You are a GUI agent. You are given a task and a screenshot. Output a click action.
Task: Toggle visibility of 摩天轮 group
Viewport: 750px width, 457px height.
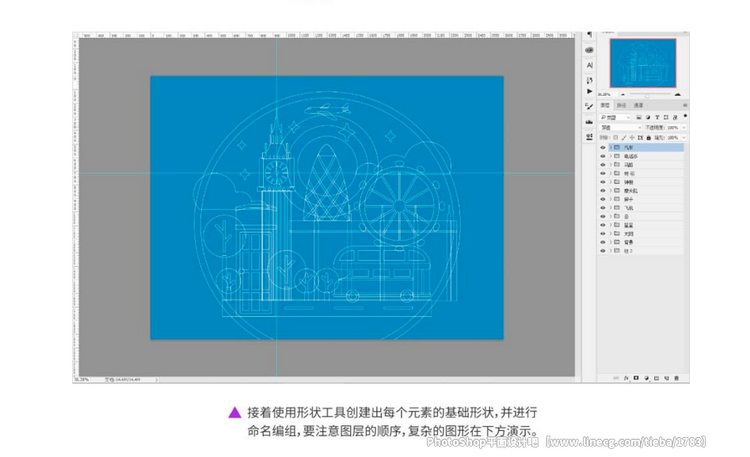pos(603,190)
